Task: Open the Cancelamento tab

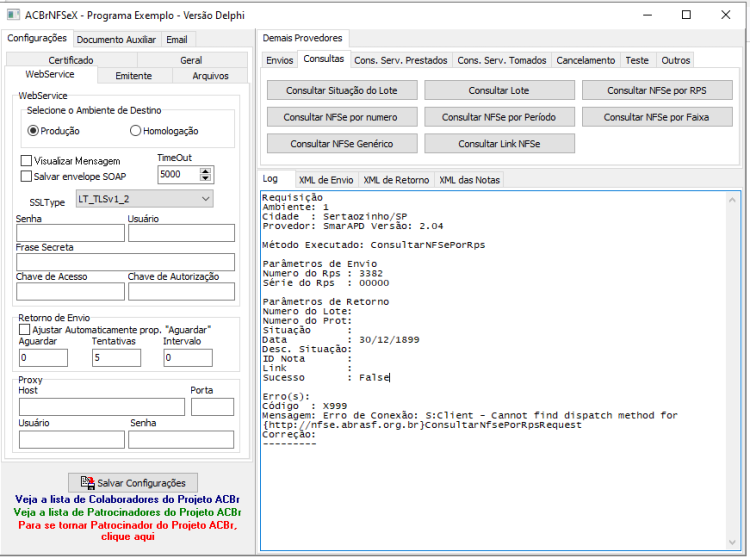Action: click(585, 60)
